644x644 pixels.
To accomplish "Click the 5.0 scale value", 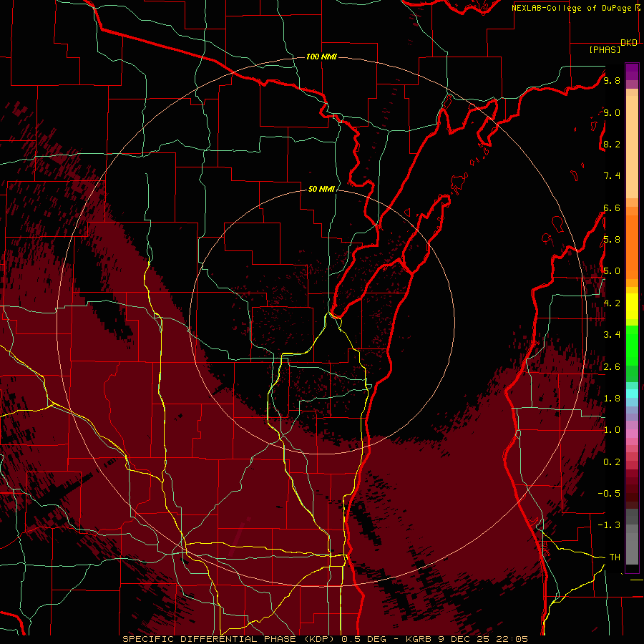I will coord(612,271).
